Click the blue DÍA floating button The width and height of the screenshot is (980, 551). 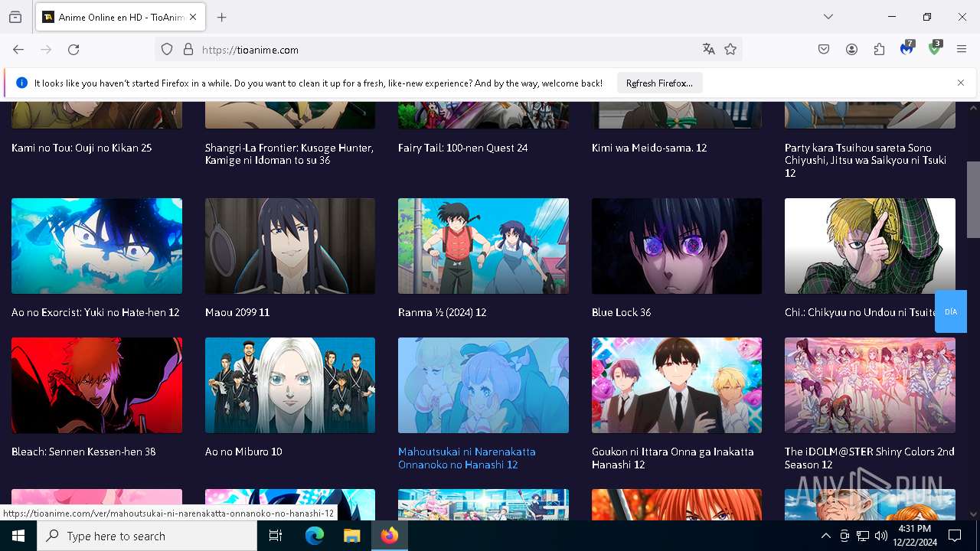pos(951,311)
